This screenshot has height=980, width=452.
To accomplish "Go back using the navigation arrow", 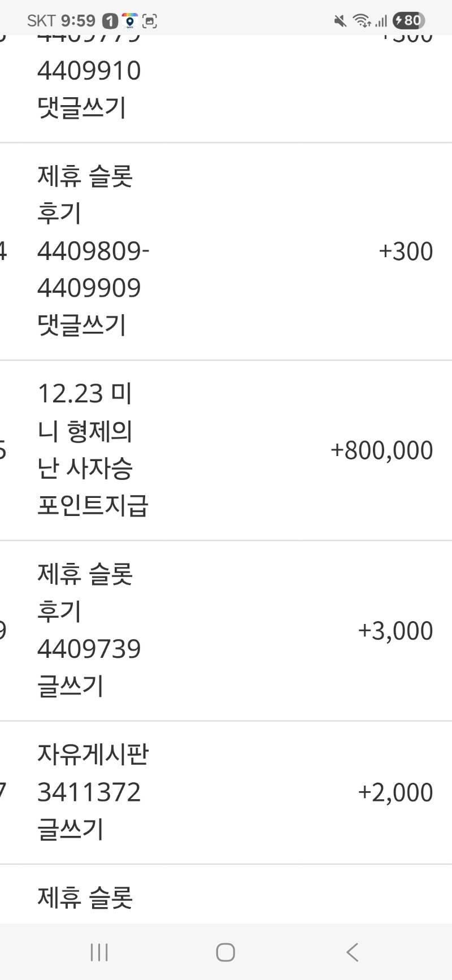I will 352,952.
